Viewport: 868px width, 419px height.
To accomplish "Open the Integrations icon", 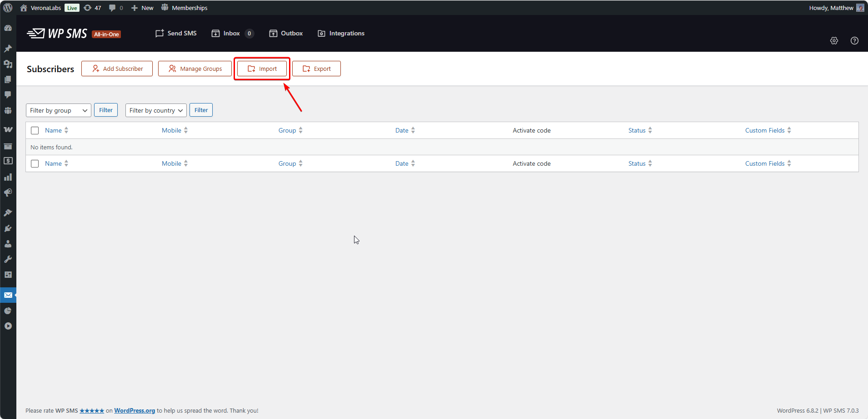I will click(x=322, y=33).
